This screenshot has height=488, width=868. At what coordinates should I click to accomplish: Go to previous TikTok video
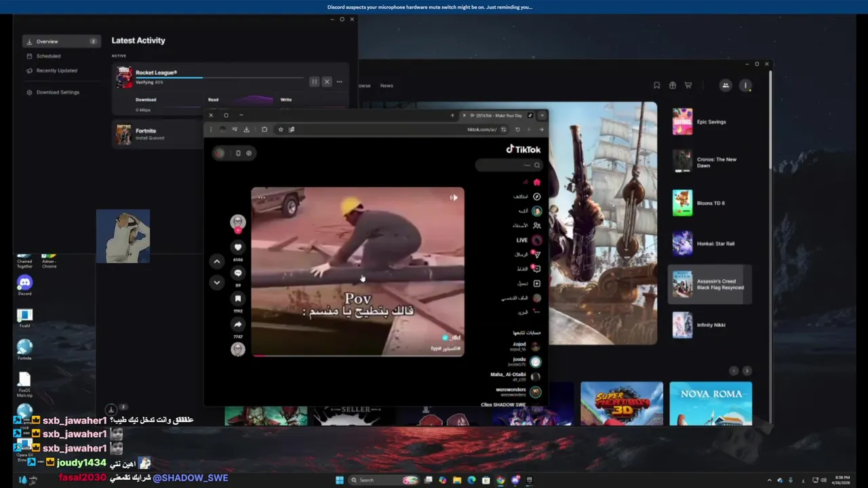tap(217, 261)
